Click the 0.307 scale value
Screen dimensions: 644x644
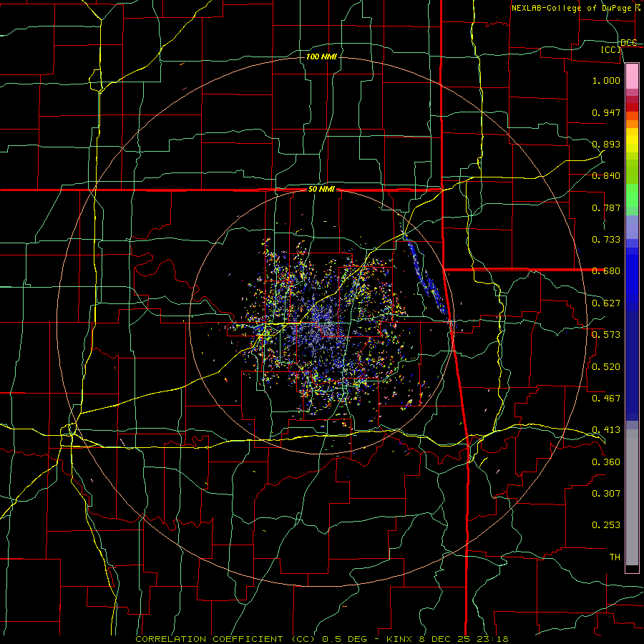coord(606,494)
